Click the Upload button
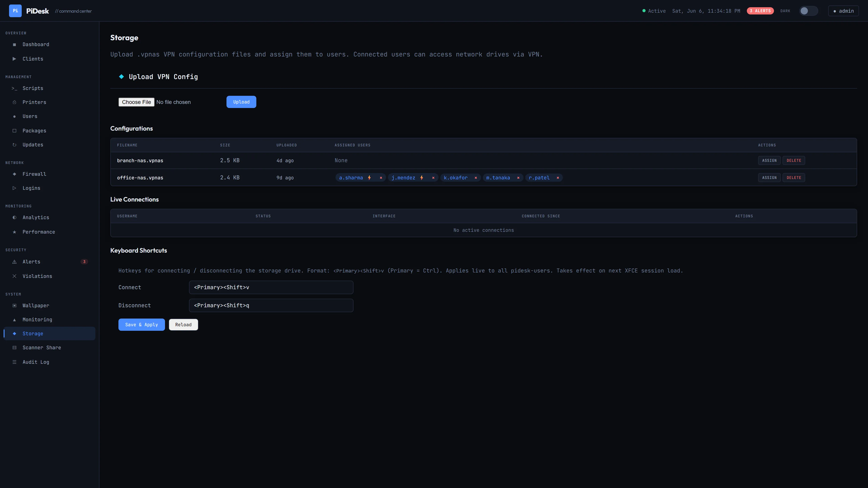The image size is (868, 488). click(x=241, y=102)
